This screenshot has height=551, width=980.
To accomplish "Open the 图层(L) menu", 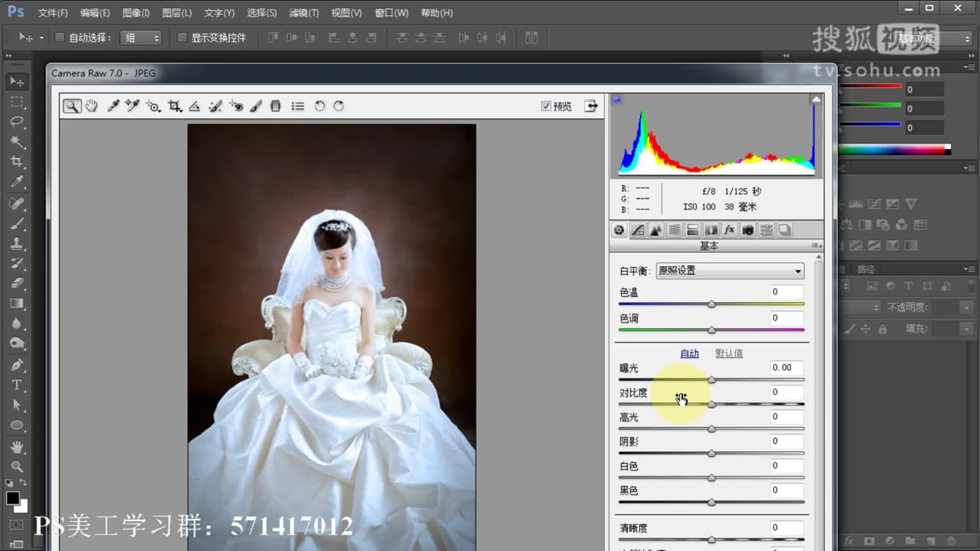I will click(x=177, y=13).
